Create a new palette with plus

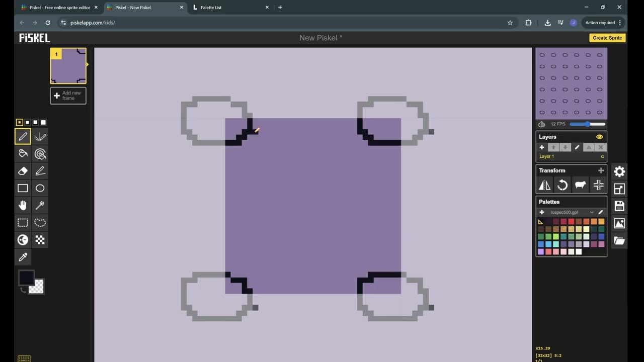(x=542, y=212)
